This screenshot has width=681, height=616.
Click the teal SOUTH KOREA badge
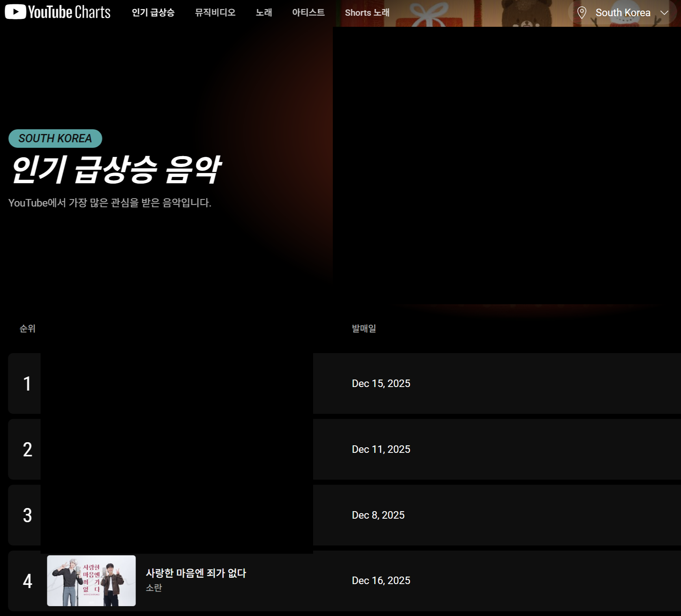coord(55,138)
